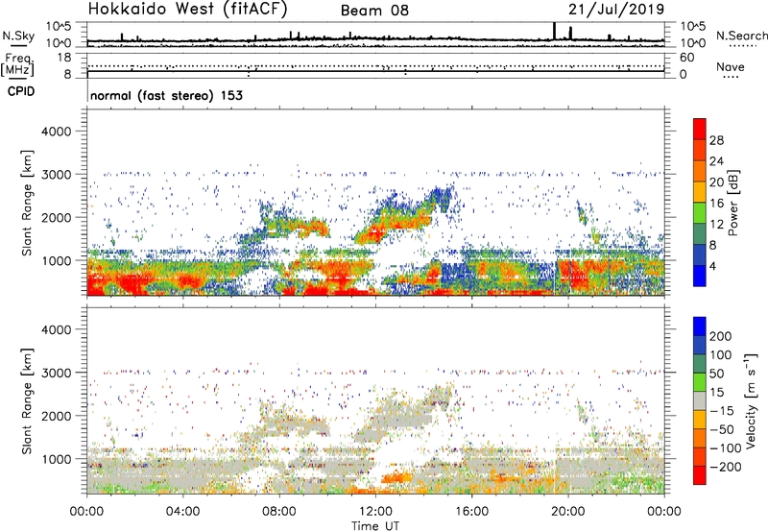Click the '12' power colorbar label
Viewport: 768px width, 532px height.
[716, 225]
